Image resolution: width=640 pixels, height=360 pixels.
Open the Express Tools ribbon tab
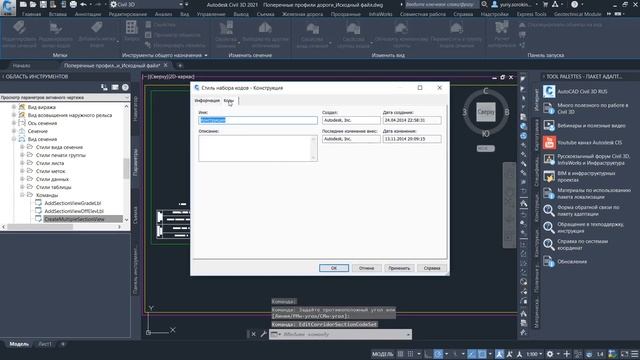(x=531, y=14)
